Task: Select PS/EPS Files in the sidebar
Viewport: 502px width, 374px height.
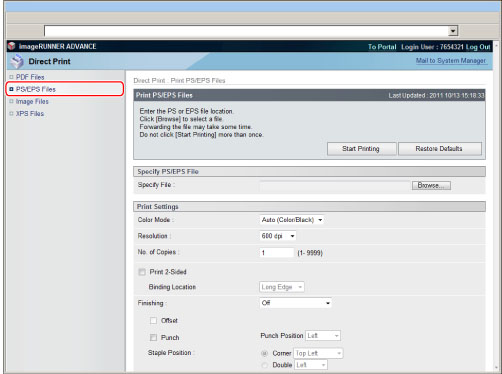Action: coord(36,89)
